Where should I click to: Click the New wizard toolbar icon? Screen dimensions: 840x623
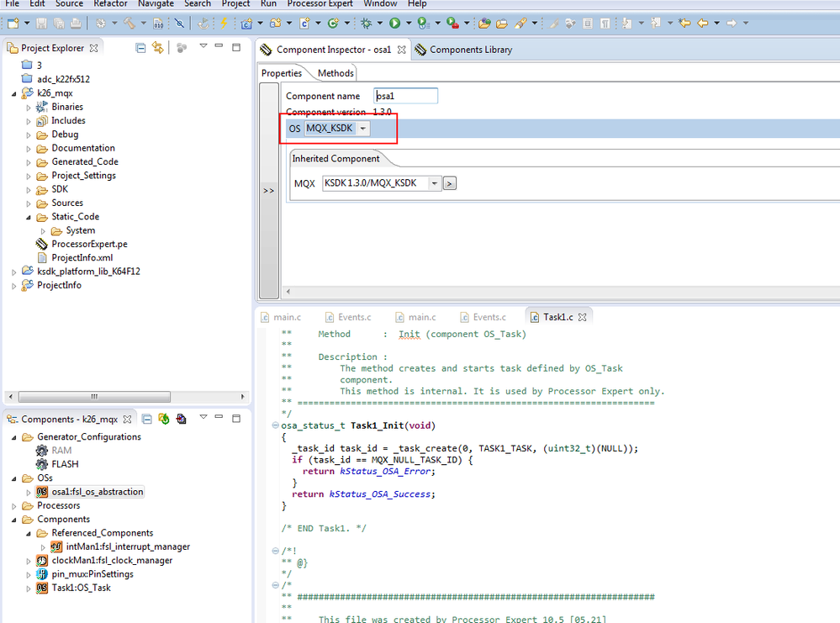point(13,23)
